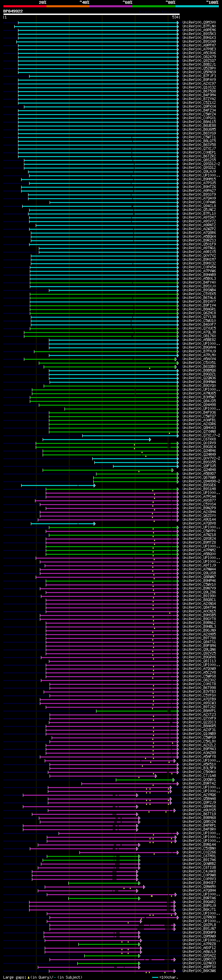The width and height of the screenshot is (222, 980).
Task: Click query end position label 534
Action: point(175,17)
